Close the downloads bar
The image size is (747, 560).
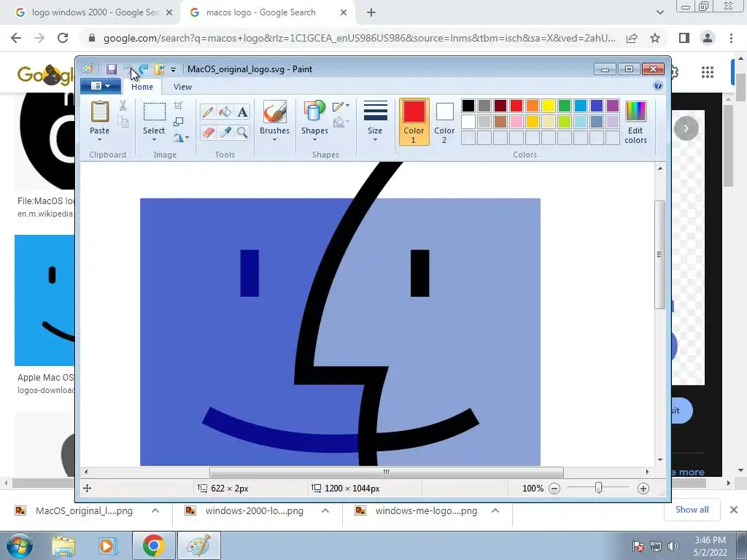734,510
